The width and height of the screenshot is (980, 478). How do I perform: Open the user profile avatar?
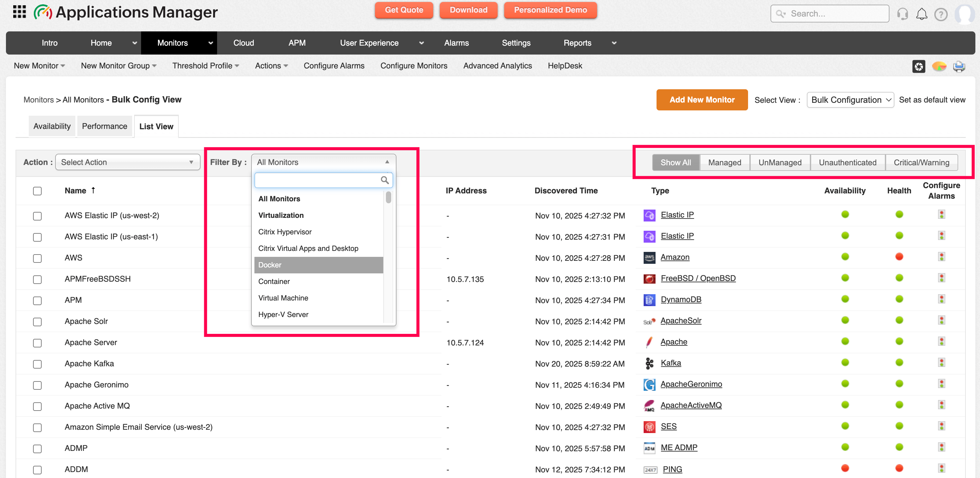[965, 14]
